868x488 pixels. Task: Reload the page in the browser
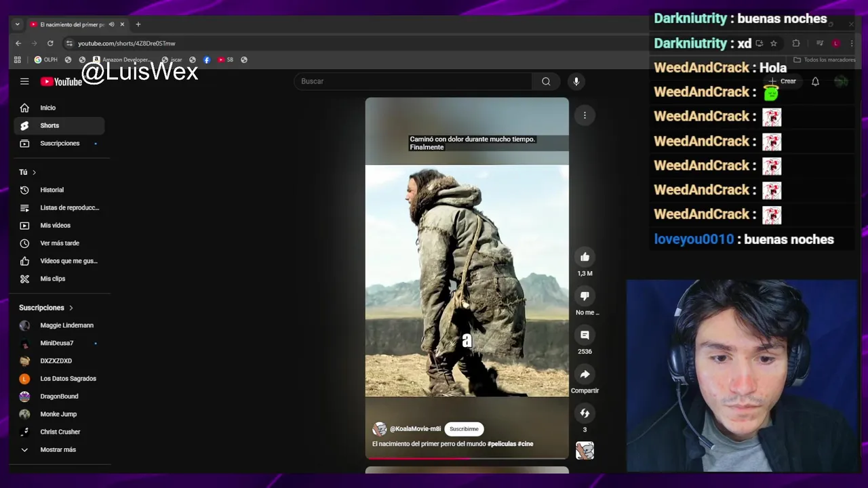(50, 43)
